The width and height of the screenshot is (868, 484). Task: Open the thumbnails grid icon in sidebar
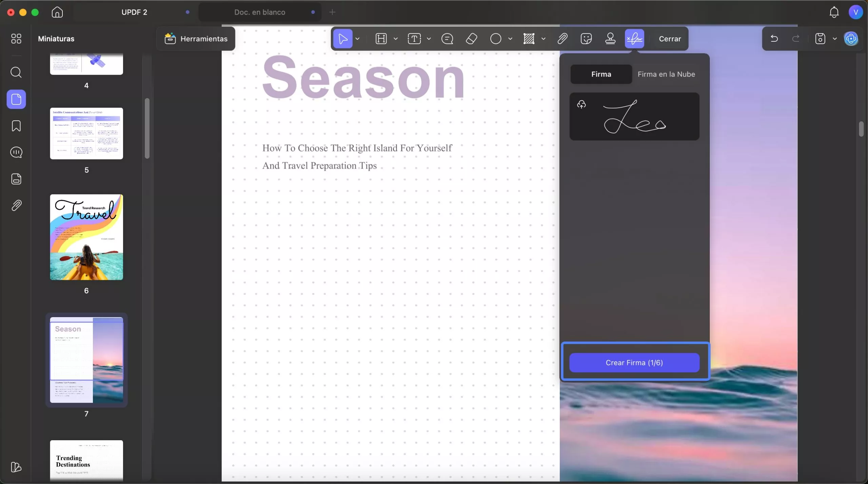(16, 39)
